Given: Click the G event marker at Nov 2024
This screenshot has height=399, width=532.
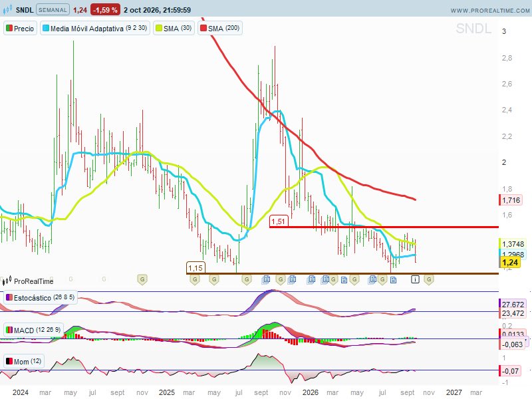Looking at the screenshot, I should click(142, 279).
